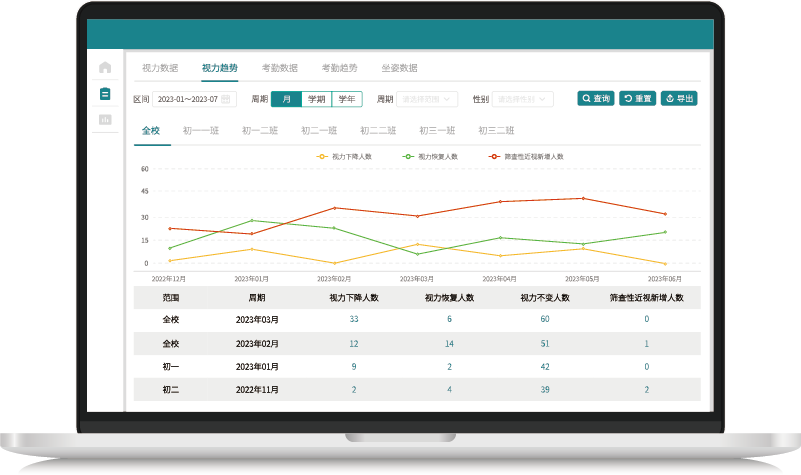Select the 初二一班 class tab

319,131
